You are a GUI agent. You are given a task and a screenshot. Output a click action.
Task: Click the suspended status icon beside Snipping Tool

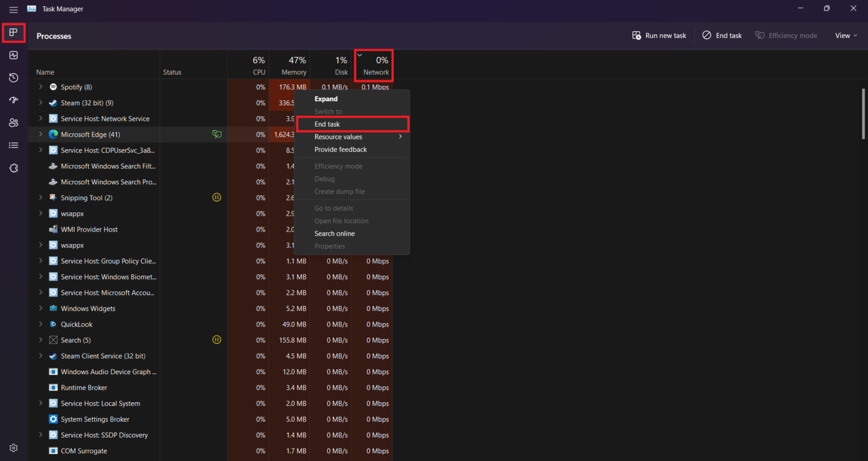pos(216,197)
